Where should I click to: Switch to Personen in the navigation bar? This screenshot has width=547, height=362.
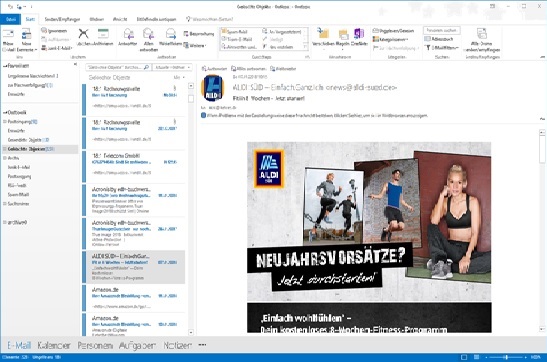pyautogui.click(x=95, y=345)
